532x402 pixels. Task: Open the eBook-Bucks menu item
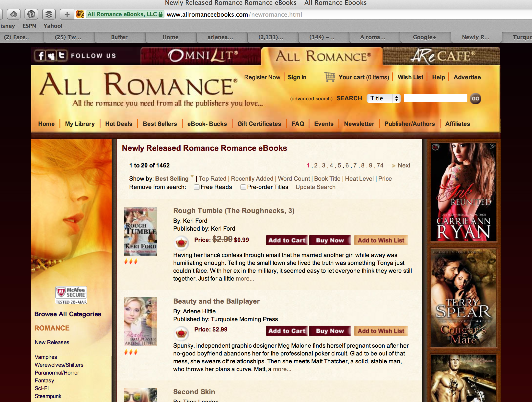(x=207, y=124)
